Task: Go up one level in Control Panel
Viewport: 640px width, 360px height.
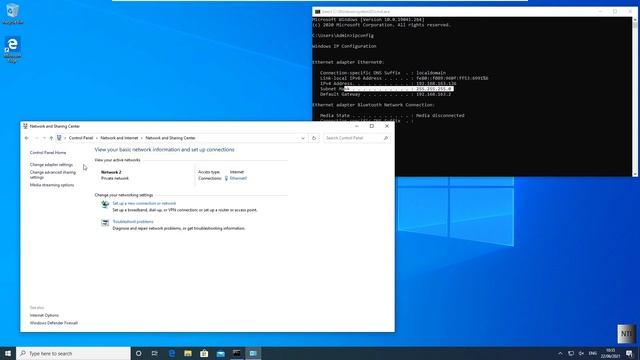Action: click(x=51, y=138)
